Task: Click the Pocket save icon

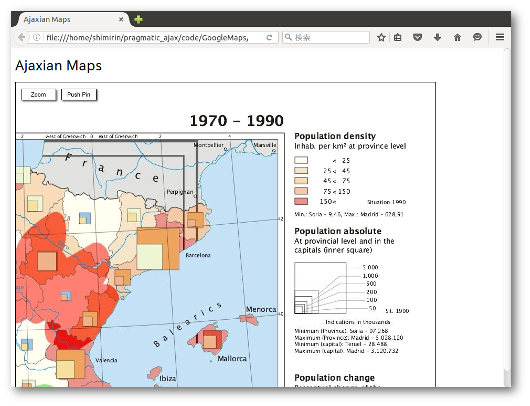Action: [x=417, y=37]
